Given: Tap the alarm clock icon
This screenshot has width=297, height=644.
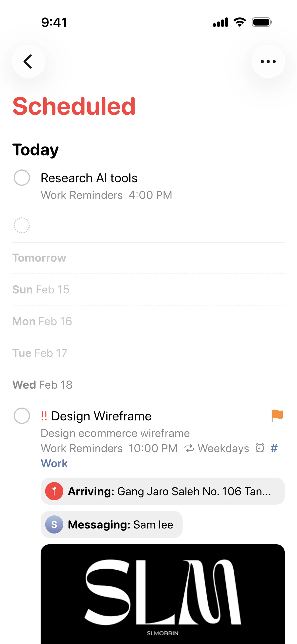Looking at the screenshot, I should (x=260, y=448).
